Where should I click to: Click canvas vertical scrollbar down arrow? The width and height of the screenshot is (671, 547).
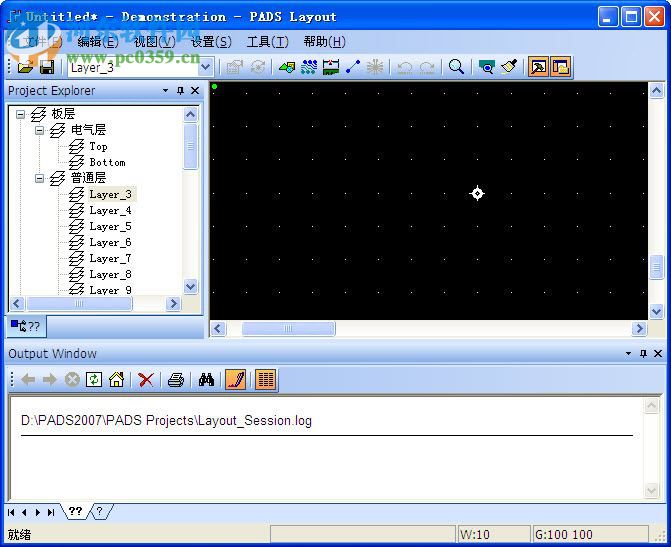pos(656,311)
